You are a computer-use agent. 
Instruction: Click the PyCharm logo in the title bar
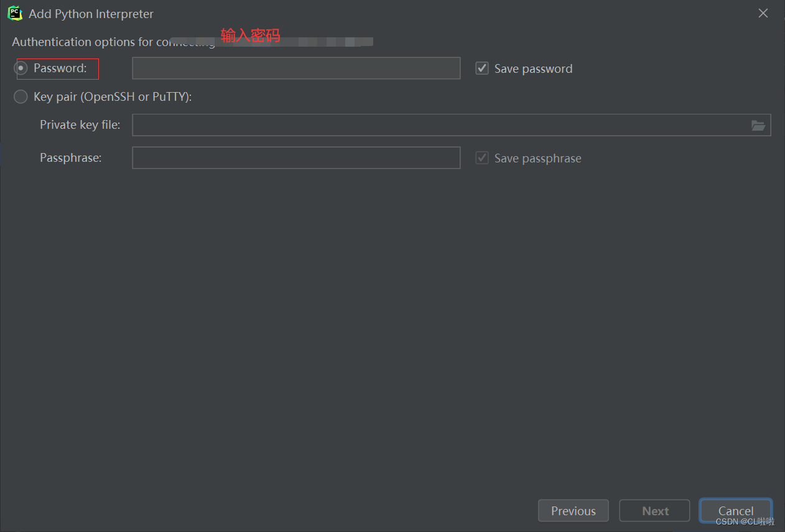click(15, 13)
